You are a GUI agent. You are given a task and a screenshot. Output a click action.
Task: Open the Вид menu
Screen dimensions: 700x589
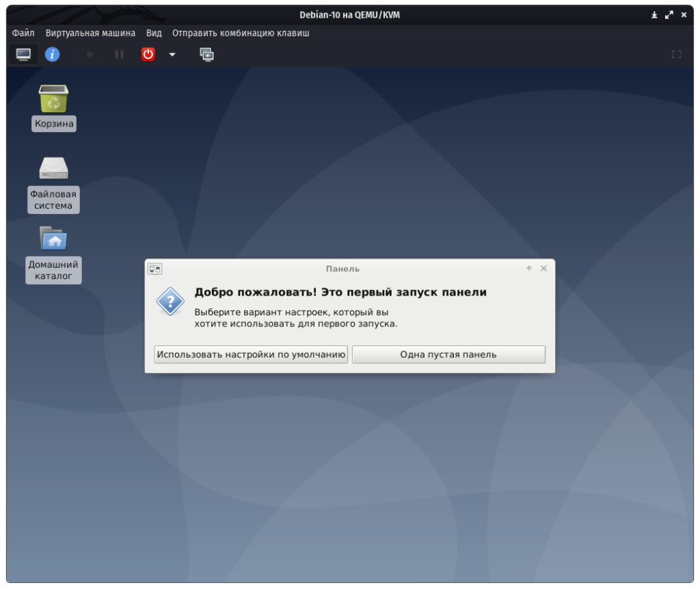point(154,33)
